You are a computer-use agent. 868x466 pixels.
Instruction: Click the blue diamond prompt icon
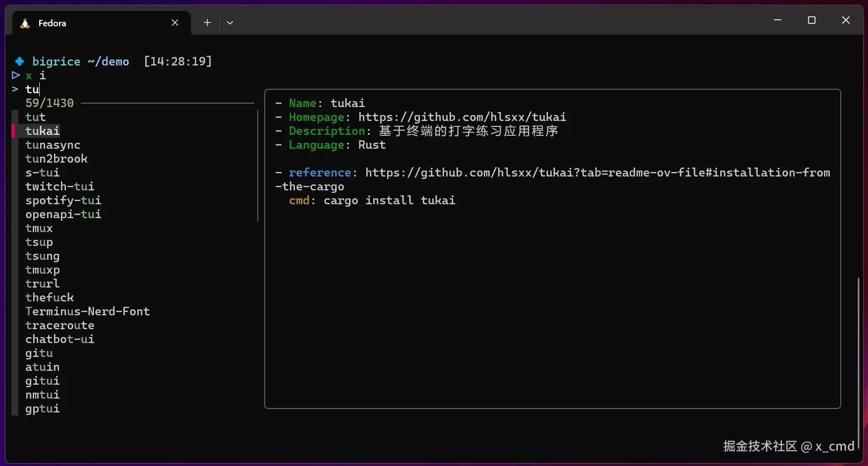click(19, 61)
